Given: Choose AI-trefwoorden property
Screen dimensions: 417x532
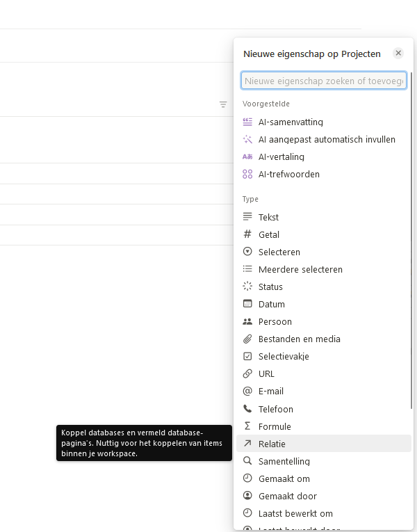Looking at the screenshot, I should pos(324,174).
